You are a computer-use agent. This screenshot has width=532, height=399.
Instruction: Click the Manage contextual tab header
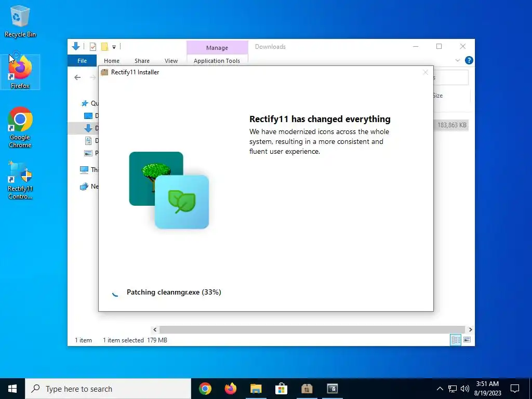tap(217, 48)
